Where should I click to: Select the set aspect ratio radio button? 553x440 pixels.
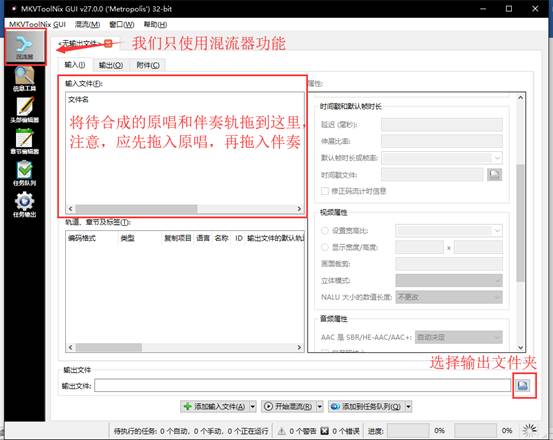coord(325,231)
